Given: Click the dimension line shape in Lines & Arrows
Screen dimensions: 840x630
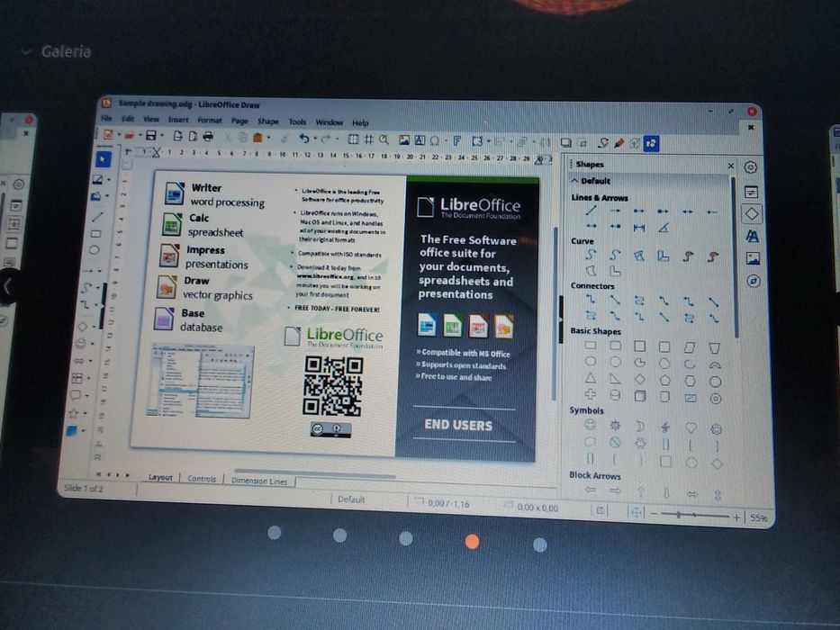Looking at the screenshot, I should 639,228.
